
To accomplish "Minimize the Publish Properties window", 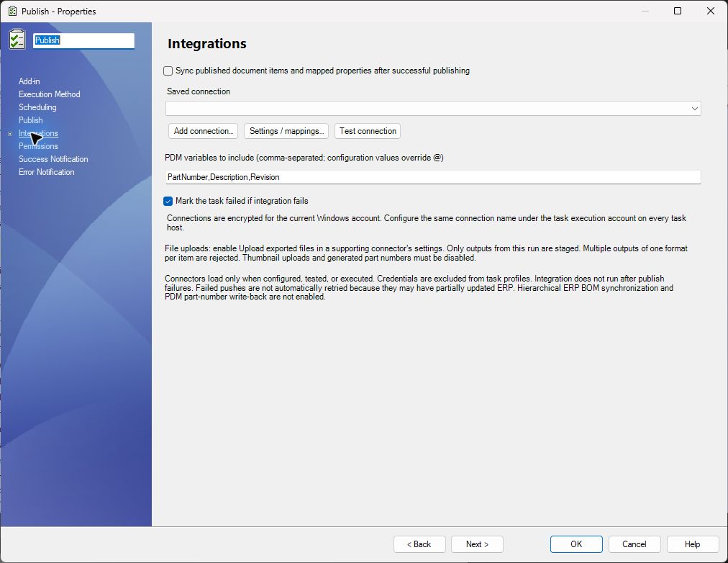I will [645, 11].
